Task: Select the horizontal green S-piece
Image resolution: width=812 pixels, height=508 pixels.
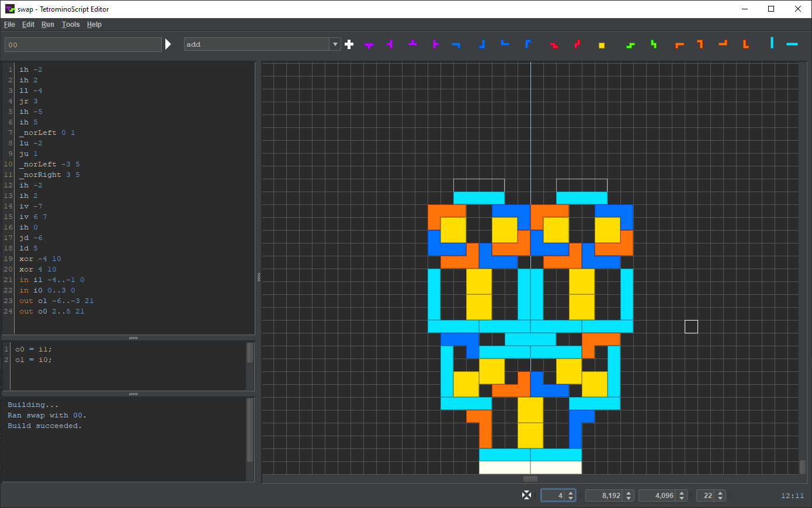Action: point(630,45)
